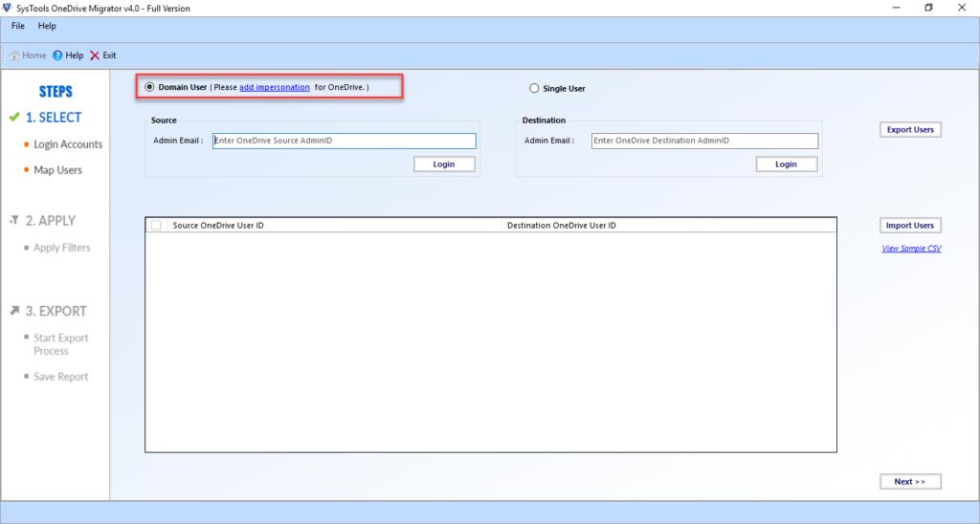Click the Import Users button
Image resolution: width=980 pixels, height=524 pixels.
(x=910, y=225)
